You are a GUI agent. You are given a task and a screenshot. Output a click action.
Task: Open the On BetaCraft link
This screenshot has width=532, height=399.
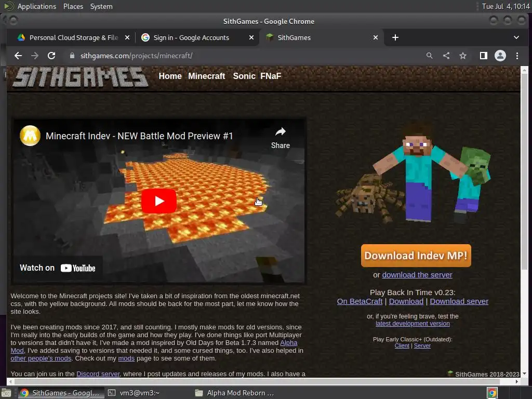(x=360, y=301)
